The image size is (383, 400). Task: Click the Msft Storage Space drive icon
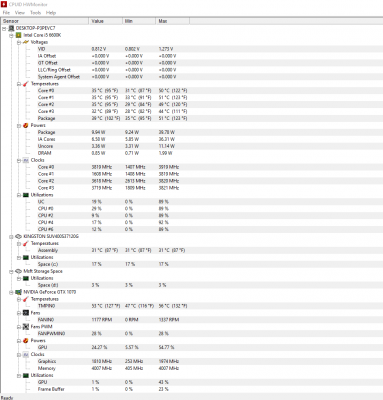19,271
